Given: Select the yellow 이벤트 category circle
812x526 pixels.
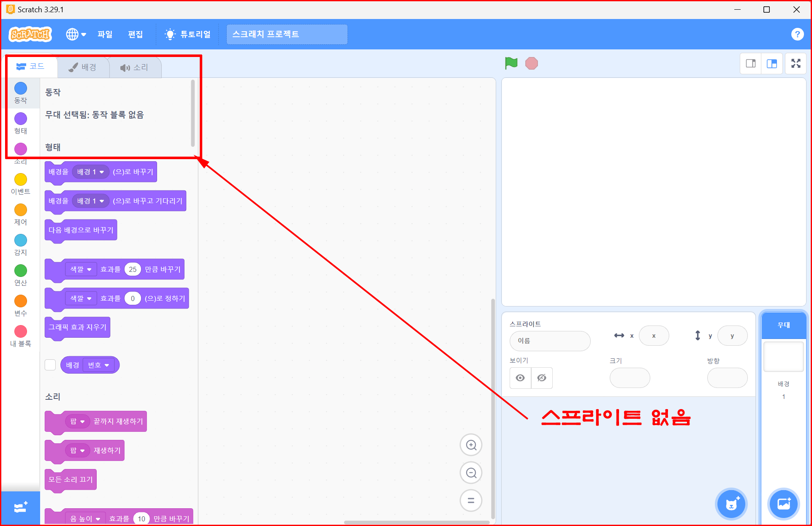Looking at the screenshot, I should [21, 180].
